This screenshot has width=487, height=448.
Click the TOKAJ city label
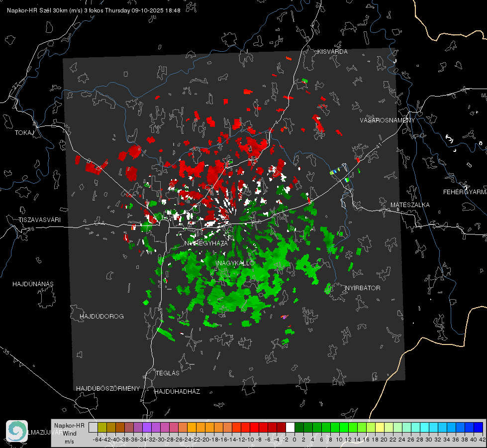24,133
